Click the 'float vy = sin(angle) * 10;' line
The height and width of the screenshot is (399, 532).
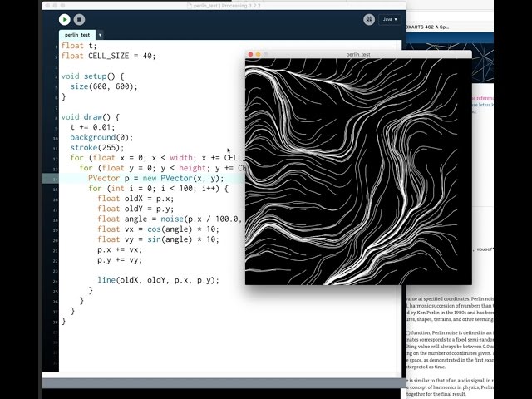click(158, 239)
